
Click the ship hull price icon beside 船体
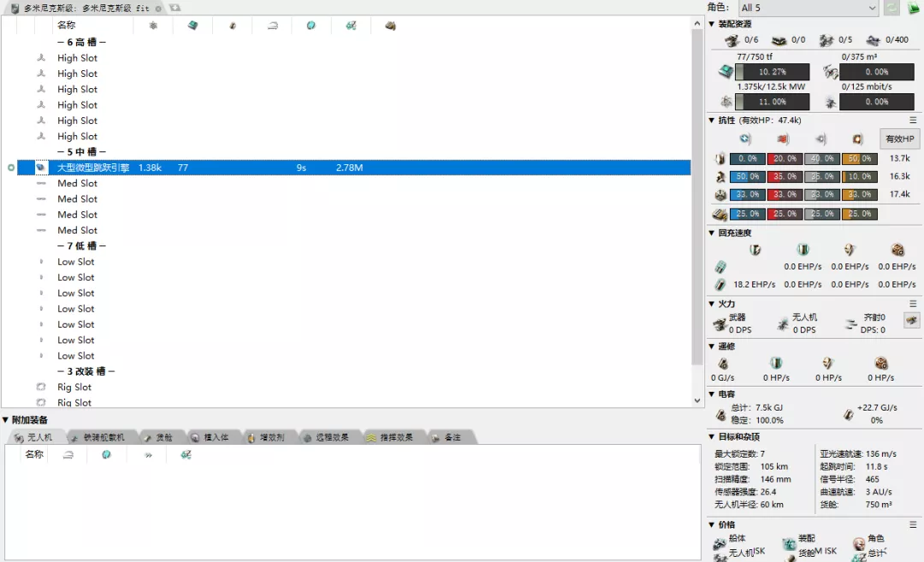(720, 543)
